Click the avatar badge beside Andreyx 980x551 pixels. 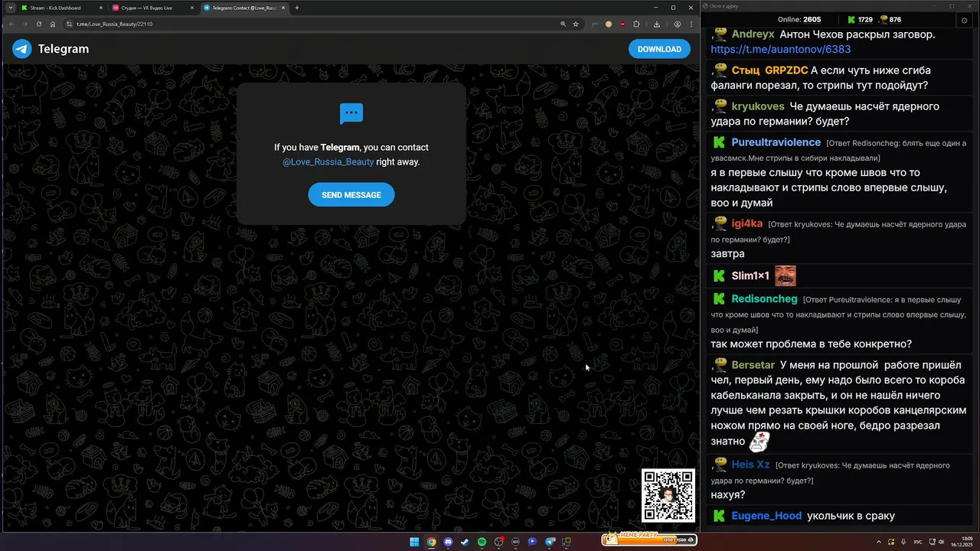[x=720, y=34]
